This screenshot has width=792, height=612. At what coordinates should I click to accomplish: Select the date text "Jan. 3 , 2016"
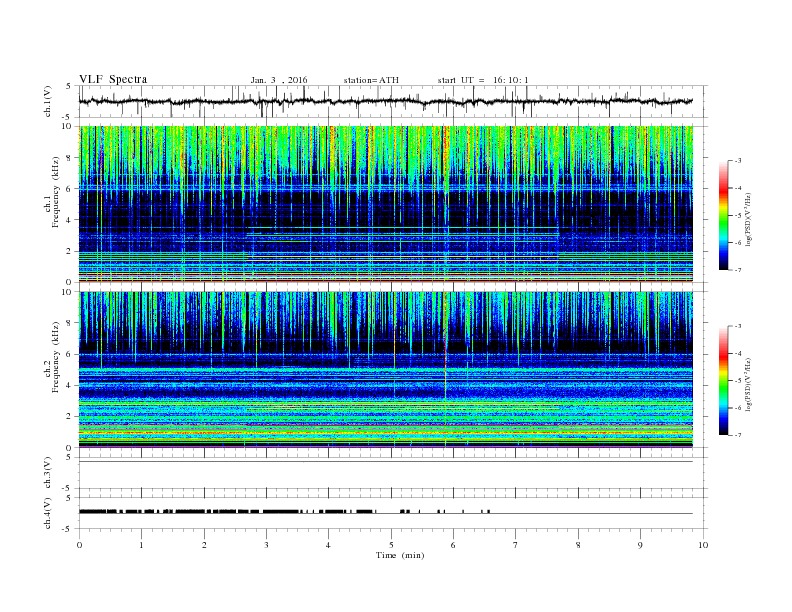pos(279,80)
